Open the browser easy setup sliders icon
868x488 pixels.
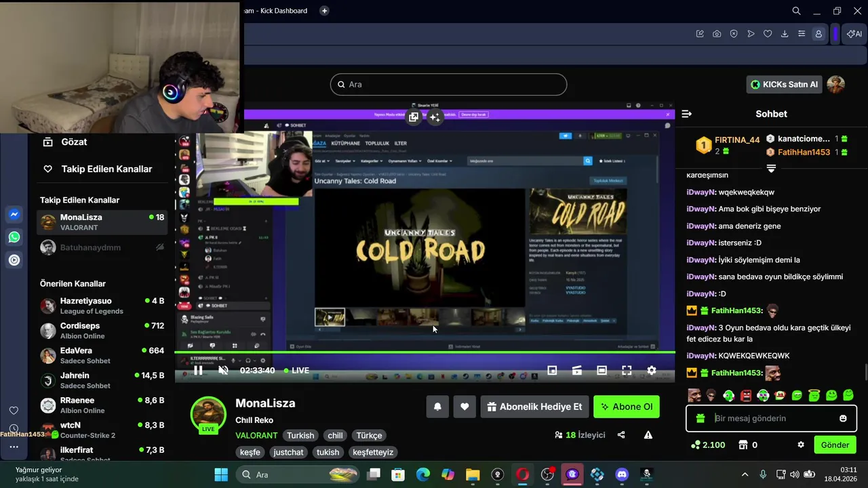(x=802, y=34)
